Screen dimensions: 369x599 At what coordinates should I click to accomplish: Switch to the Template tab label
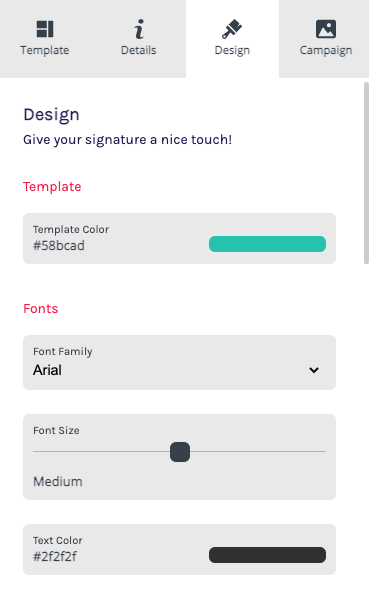pyautogui.click(x=45, y=50)
